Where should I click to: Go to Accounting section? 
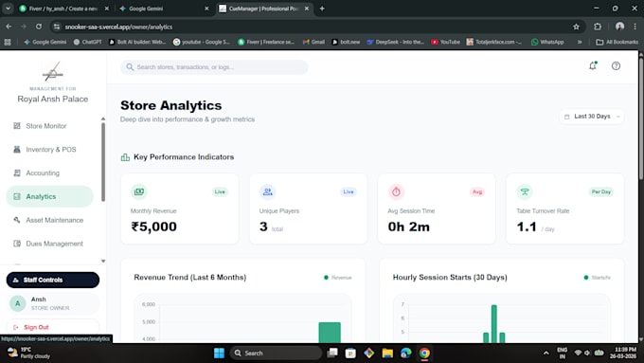click(x=43, y=173)
